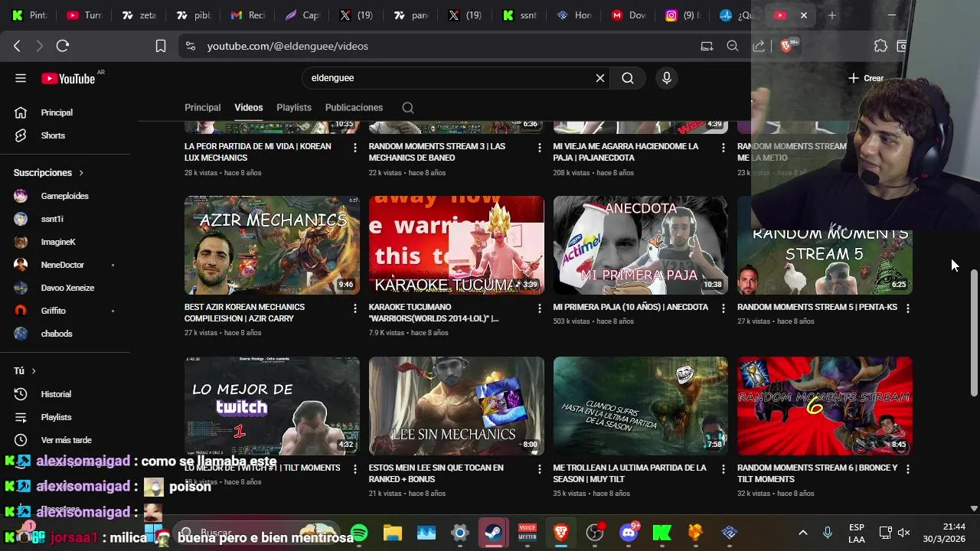
Task: Open the taskbar clock and date
Action: [944, 533]
